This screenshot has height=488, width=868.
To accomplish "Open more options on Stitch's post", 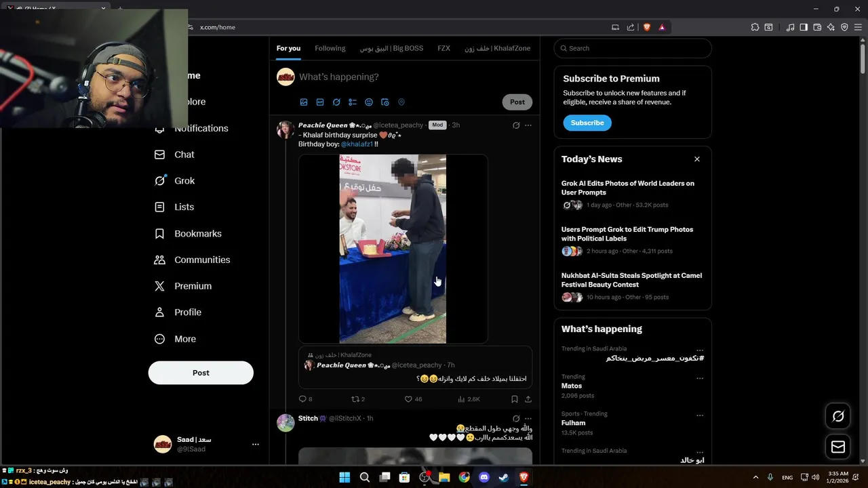I will point(528,419).
